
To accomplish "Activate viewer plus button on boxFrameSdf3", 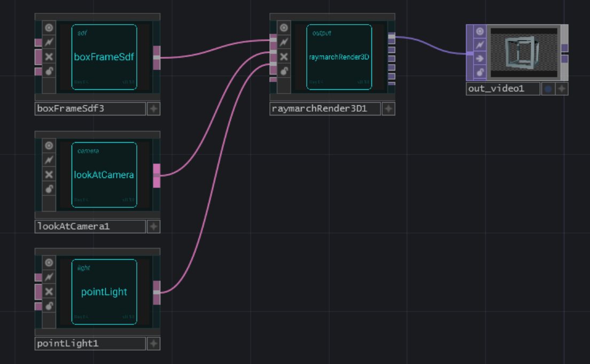I will (x=153, y=109).
